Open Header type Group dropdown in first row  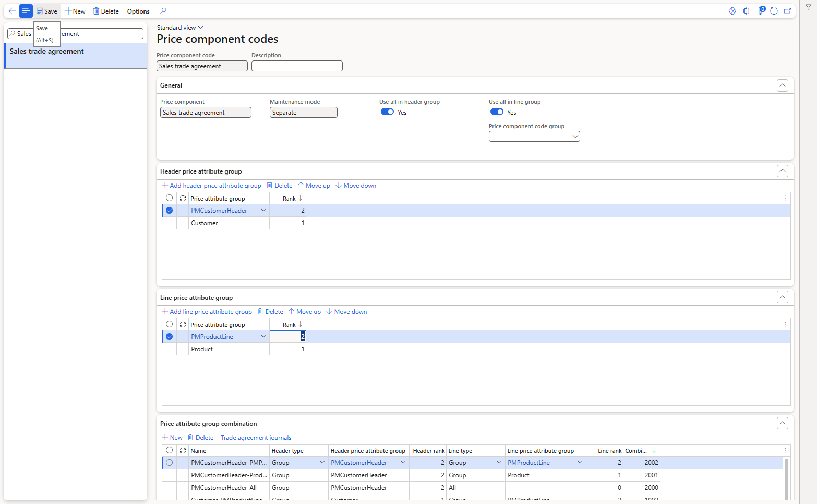coord(322,463)
